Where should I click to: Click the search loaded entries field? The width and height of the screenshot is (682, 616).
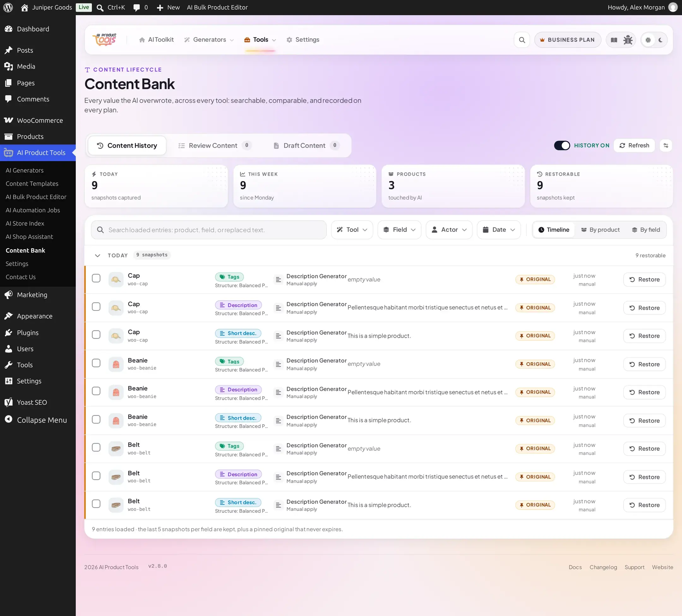[209, 230]
